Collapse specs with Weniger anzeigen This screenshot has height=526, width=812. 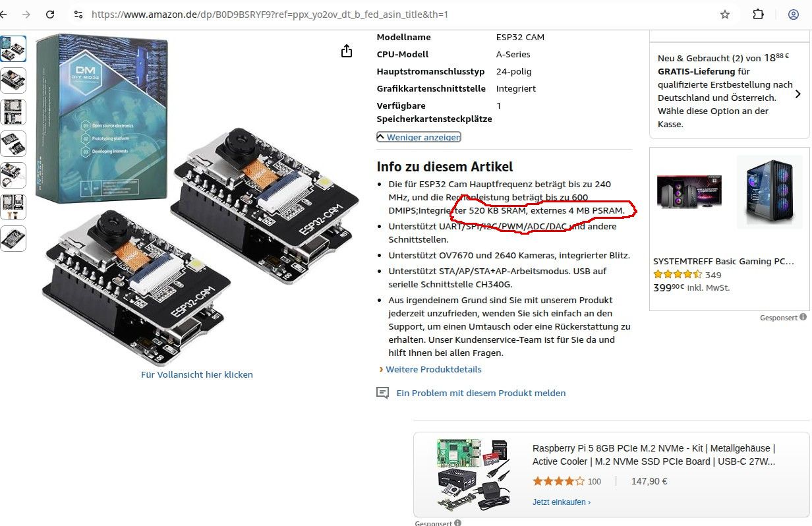(x=419, y=137)
